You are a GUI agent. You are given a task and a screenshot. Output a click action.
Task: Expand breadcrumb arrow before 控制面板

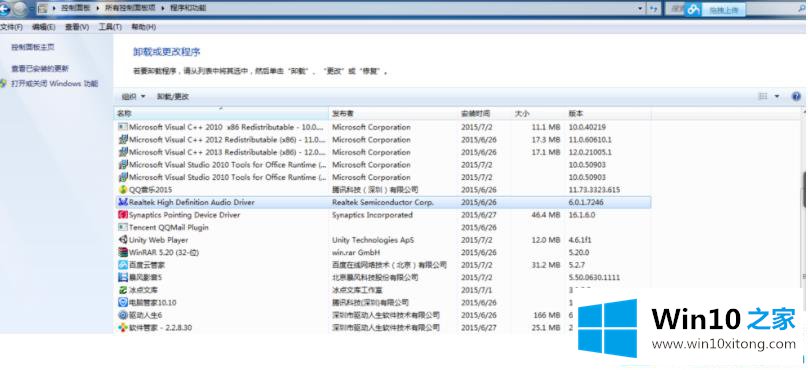(54, 8)
